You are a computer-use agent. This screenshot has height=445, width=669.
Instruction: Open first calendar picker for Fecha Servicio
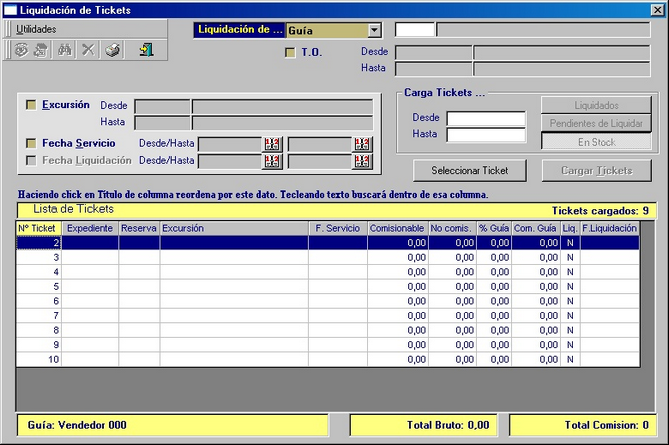[272, 144]
